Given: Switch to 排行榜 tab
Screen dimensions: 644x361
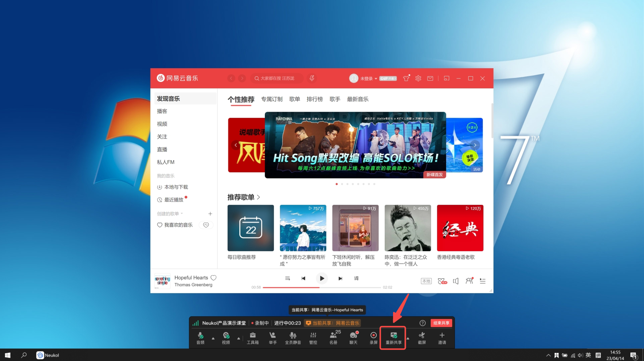Looking at the screenshot, I should pos(315,99).
